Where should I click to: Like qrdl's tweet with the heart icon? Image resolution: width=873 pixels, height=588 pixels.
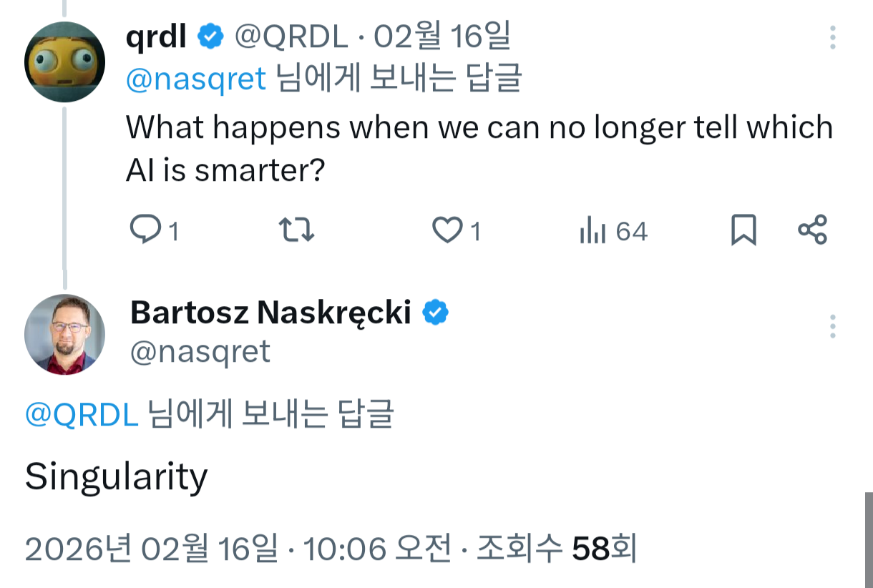click(447, 230)
